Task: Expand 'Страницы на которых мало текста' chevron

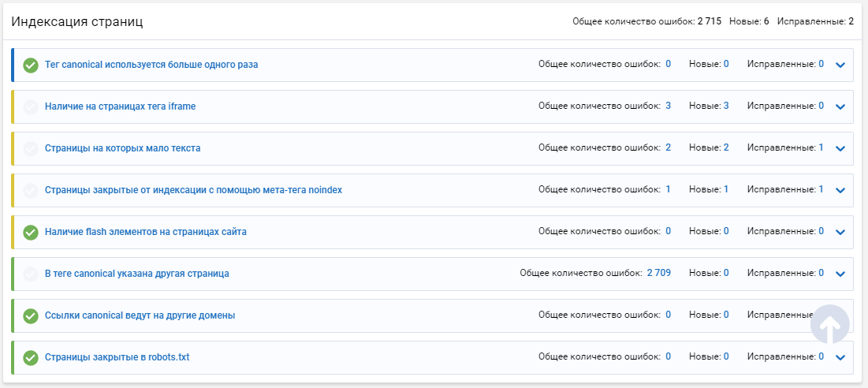Action: click(x=840, y=148)
